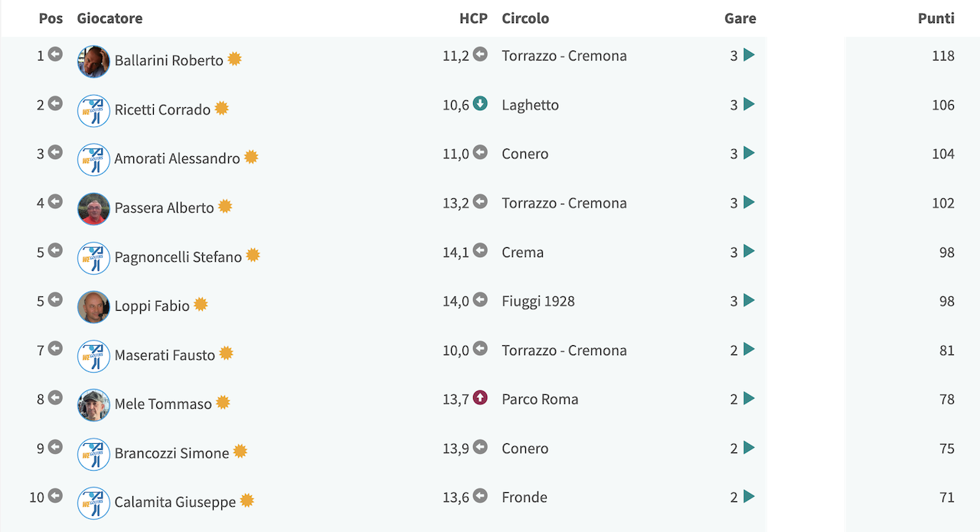This screenshot has height=532, width=980.
Task: Click the gray HCP arrow beside 13,2
Action: [480, 201]
